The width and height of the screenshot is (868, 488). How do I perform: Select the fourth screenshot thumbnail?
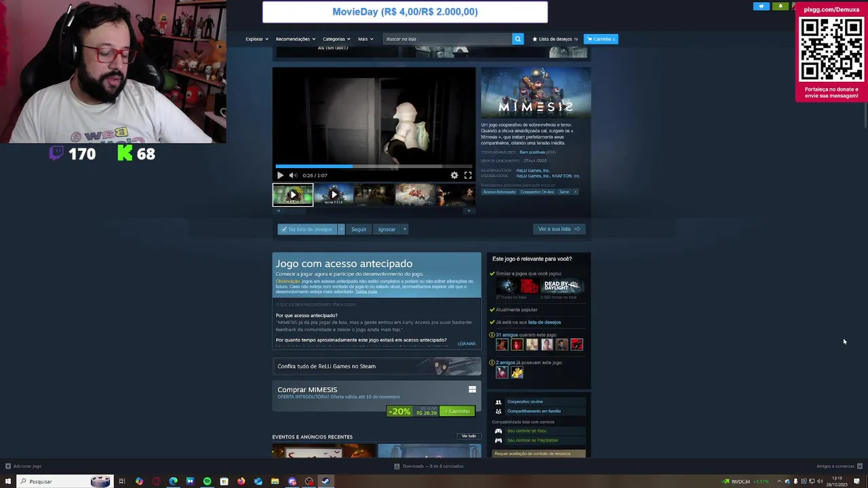click(415, 195)
